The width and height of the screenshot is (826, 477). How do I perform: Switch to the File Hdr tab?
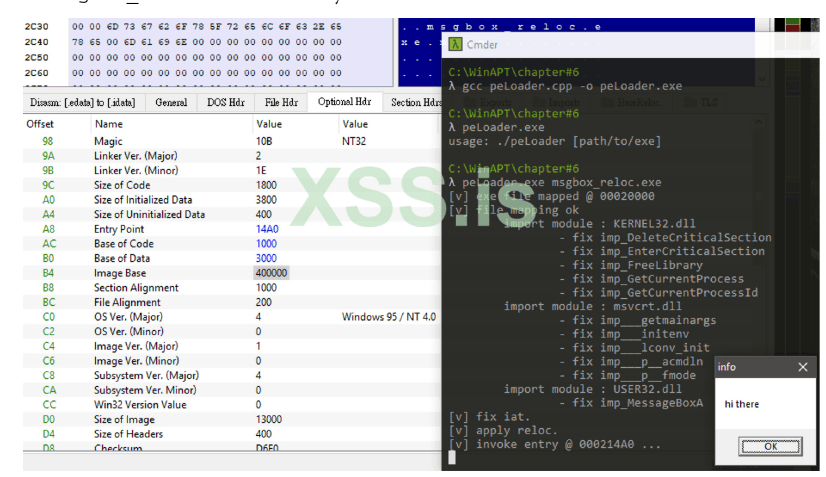pos(281,102)
